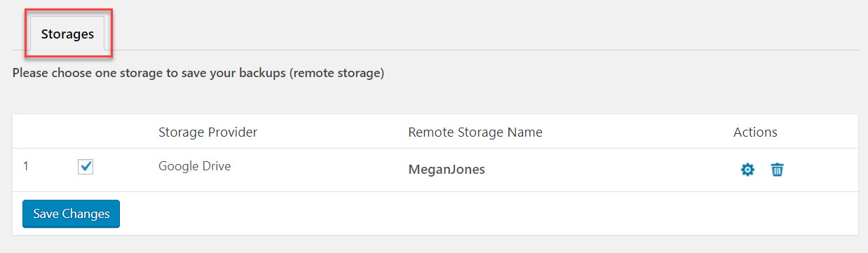The image size is (868, 253).
Task: Click the Actions column header
Action: tap(755, 132)
